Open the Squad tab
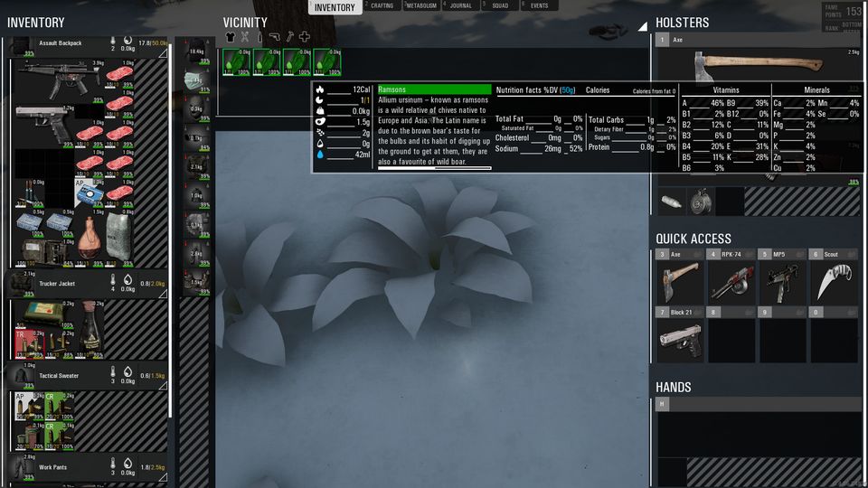The image size is (868, 488). coord(500,5)
